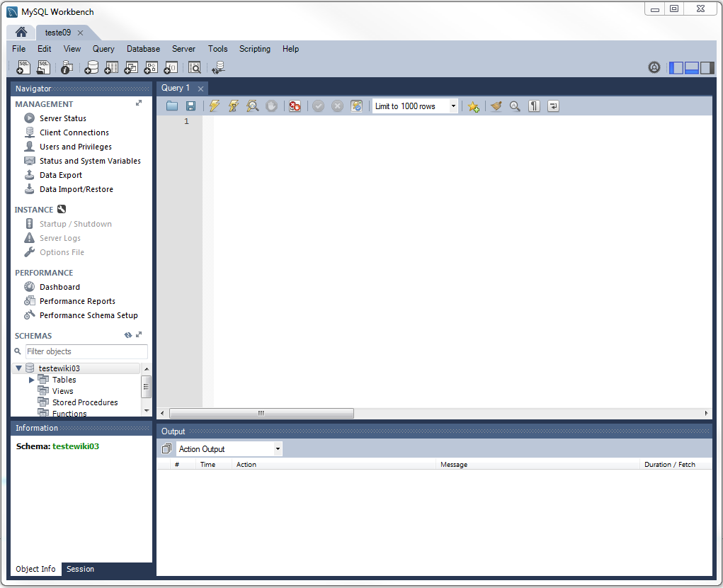Expand the Tables node under testewiki03
Screen dimensions: 723x588
[32, 379]
